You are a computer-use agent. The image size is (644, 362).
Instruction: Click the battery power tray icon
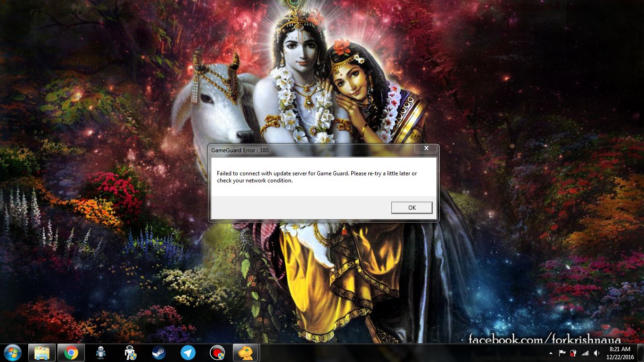coord(574,353)
